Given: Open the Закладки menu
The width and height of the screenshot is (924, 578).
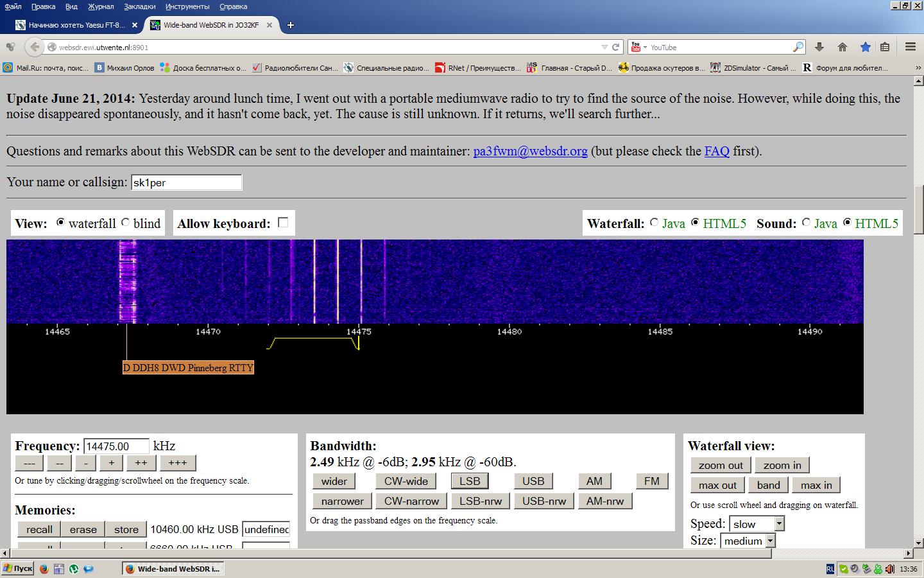Looking at the screenshot, I should pos(139,6).
